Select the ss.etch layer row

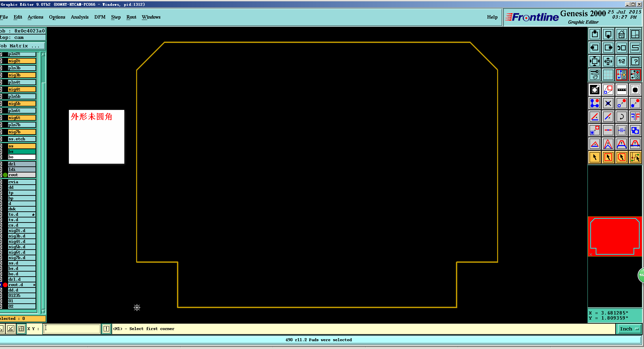click(x=22, y=139)
